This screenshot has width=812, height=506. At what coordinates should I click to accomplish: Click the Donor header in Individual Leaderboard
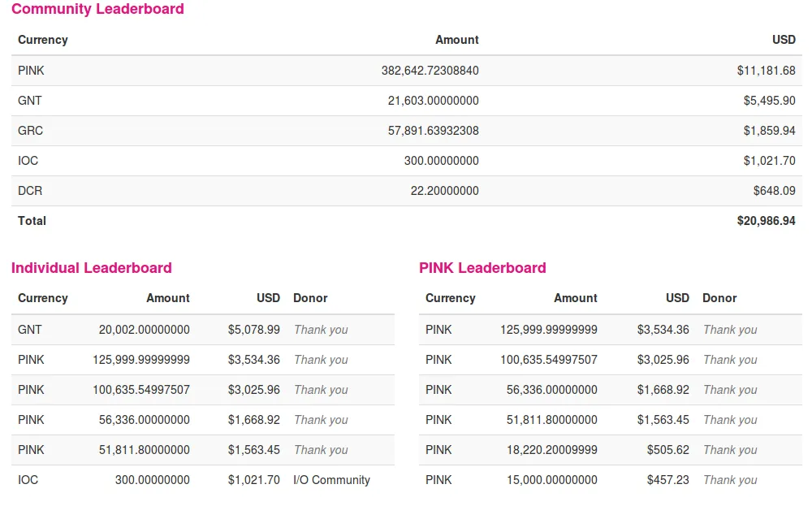(310, 298)
